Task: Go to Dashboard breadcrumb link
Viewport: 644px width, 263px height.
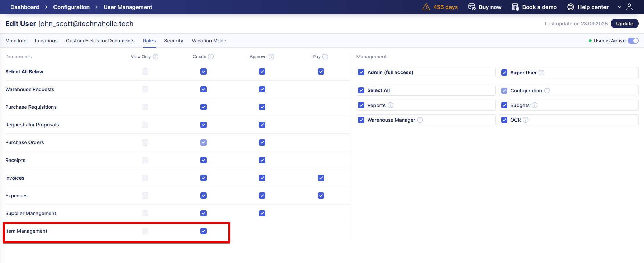Action: point(25,7)
